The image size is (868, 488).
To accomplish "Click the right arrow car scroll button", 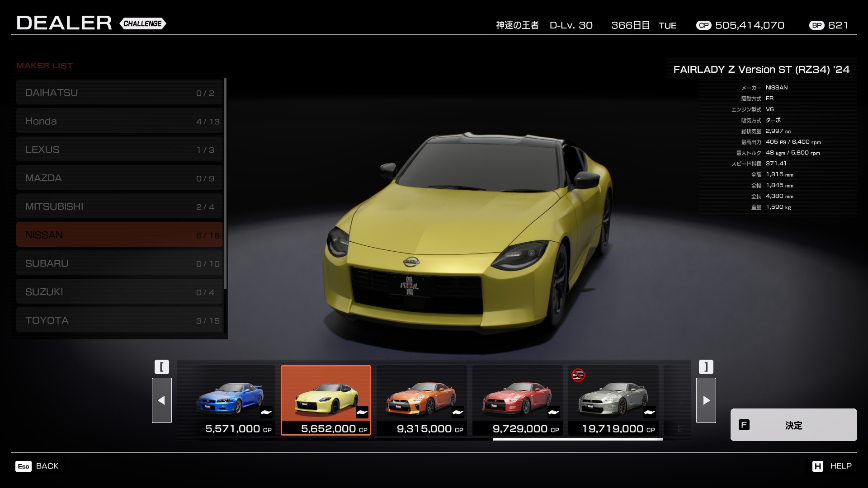I will [706, 400].
